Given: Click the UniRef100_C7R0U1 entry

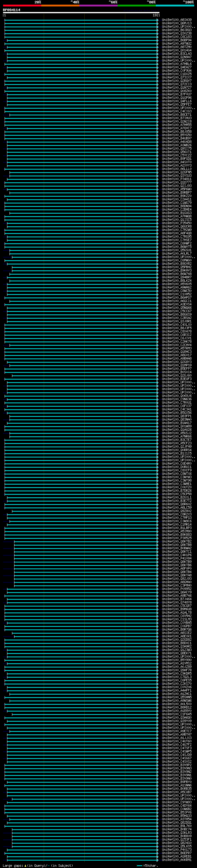Looking at the screenshot, I should (x=176, y=403).
